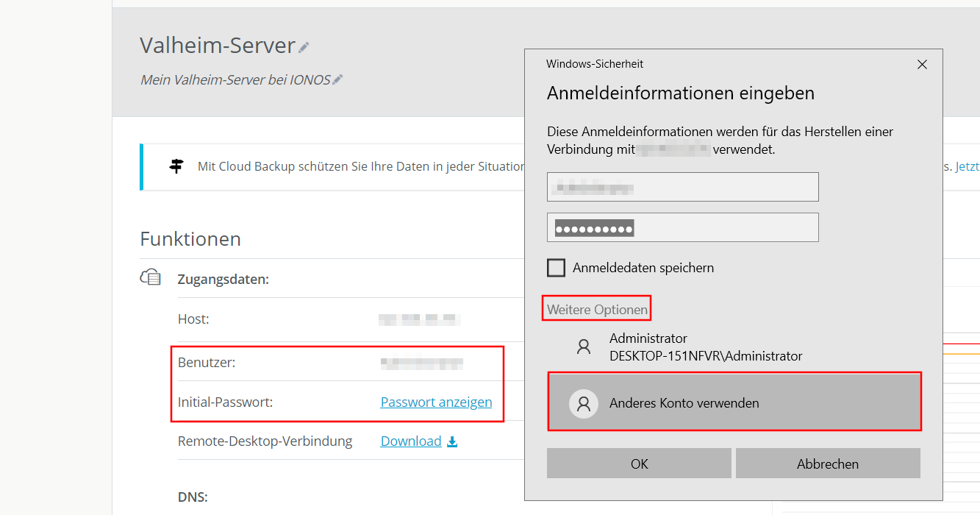This screenshot has width=980, height=515.
Task: Select the Administrator account user icon
Action: tap(584, 347)
